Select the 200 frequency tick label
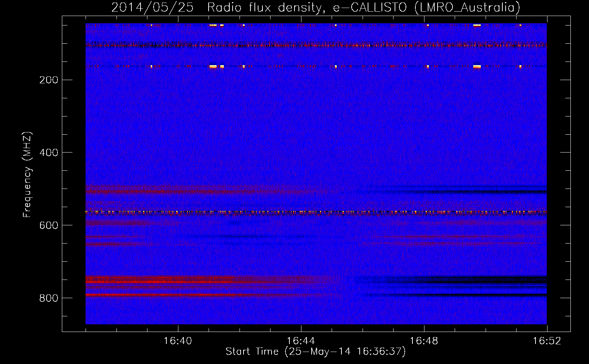Screen dimensions: 589x364 point(49,80)
